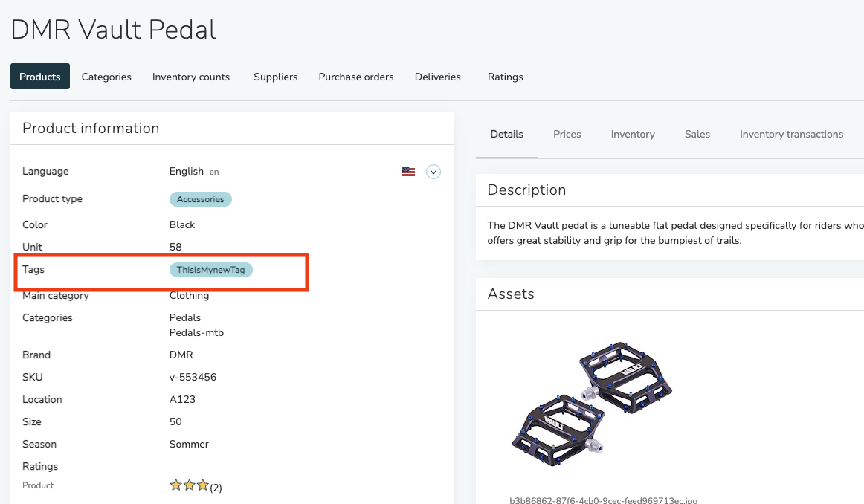Click the Pedals-mtb category value
864x504 pixels.
(x=197, y=333)
